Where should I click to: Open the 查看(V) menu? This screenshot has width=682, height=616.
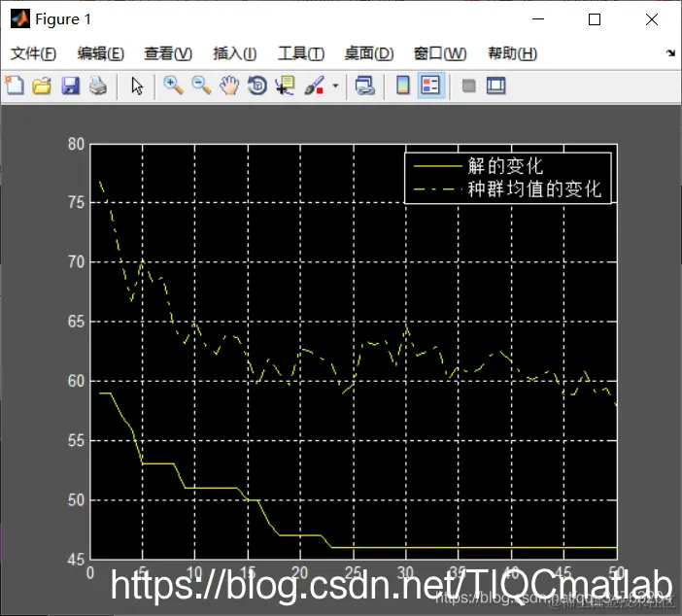pyautogui.click(x=168, y=53)
